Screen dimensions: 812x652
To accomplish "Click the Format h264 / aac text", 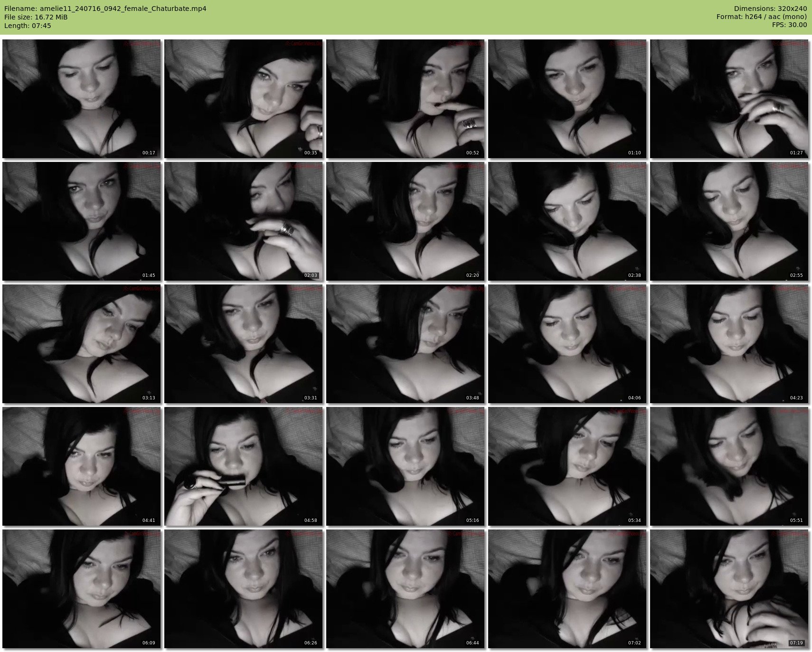I will point(762,17).
